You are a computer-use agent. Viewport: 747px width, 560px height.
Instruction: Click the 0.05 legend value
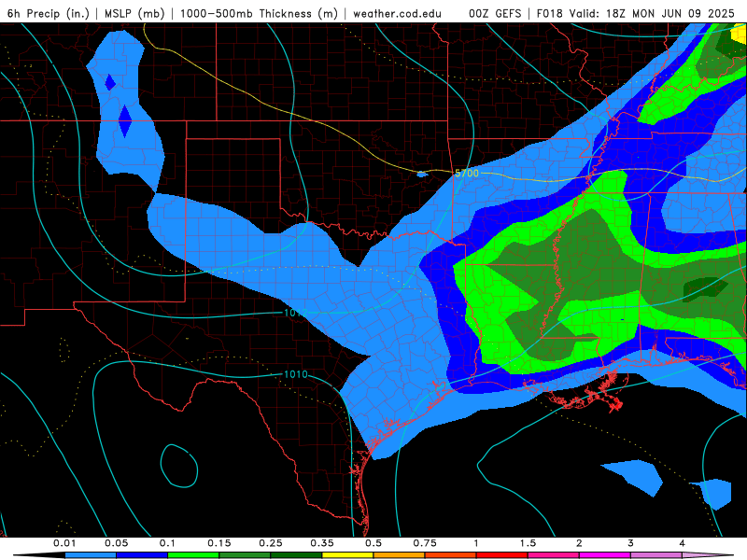click(116, 543)
